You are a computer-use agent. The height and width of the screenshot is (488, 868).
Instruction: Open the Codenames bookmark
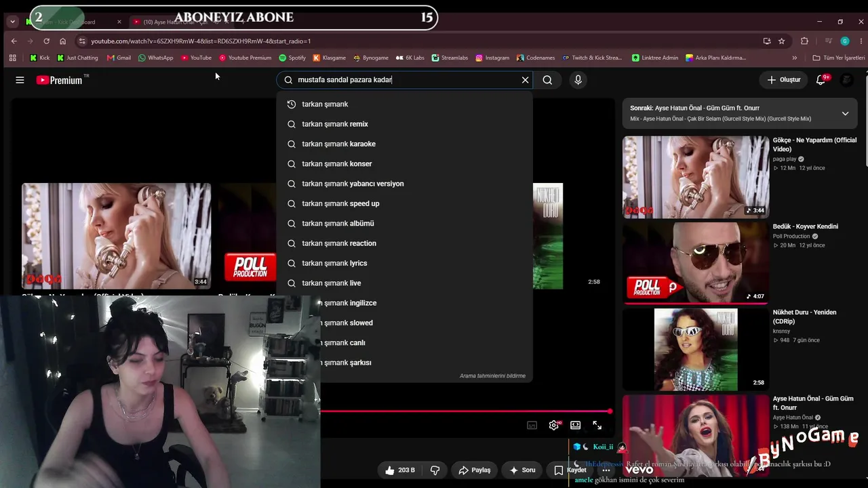tap(536, 58)
